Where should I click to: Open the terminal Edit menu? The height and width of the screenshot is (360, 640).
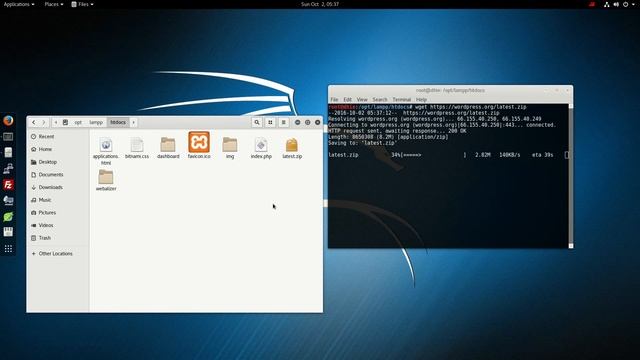click(x=347, y=100)
